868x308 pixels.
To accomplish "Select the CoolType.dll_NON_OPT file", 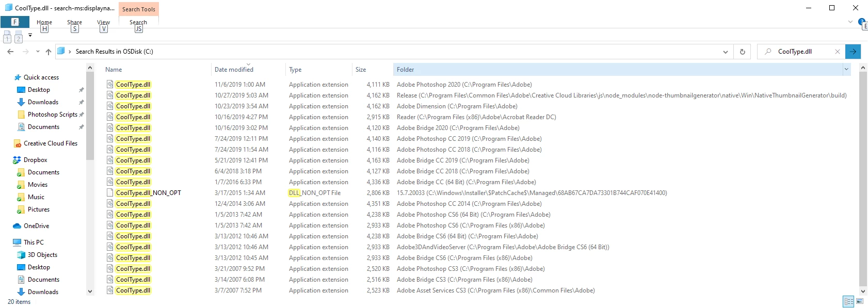I will [x=149, y=193].
